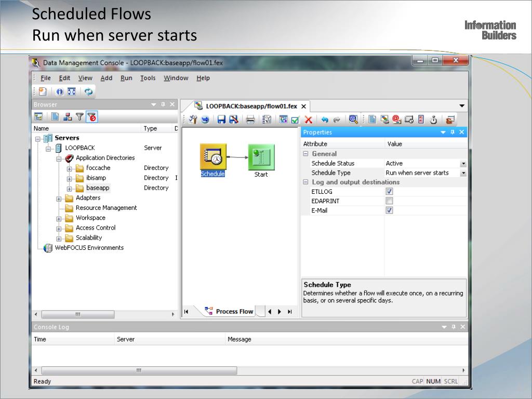Close the Console Log panel
532x399 pixels.
point(463,327)
